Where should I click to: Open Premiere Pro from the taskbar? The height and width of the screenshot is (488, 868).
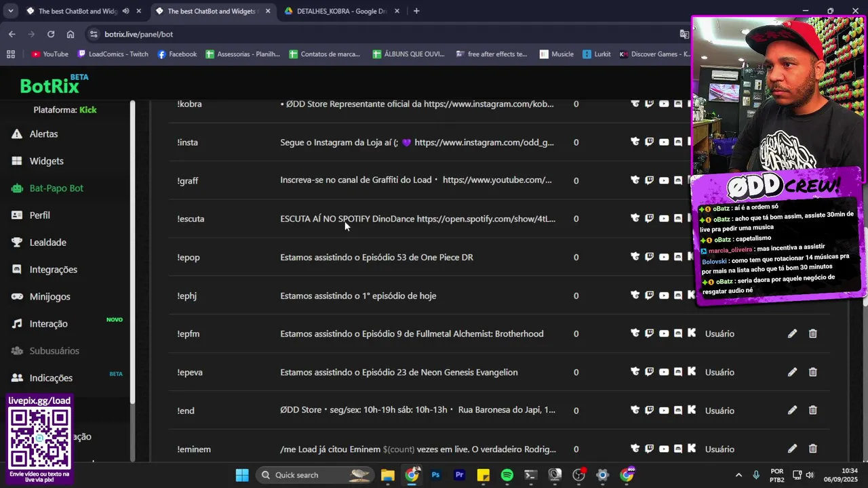click(x=459, y=475)
